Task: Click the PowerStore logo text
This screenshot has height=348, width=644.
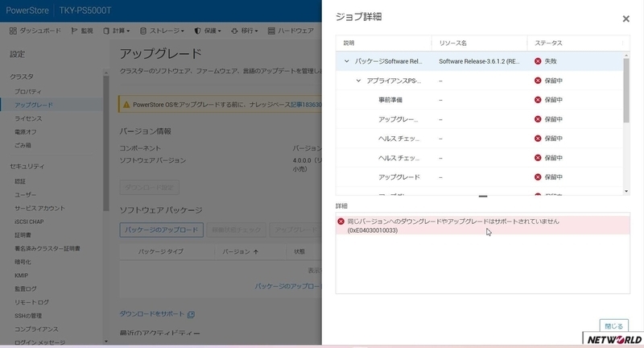Action: 27,10
